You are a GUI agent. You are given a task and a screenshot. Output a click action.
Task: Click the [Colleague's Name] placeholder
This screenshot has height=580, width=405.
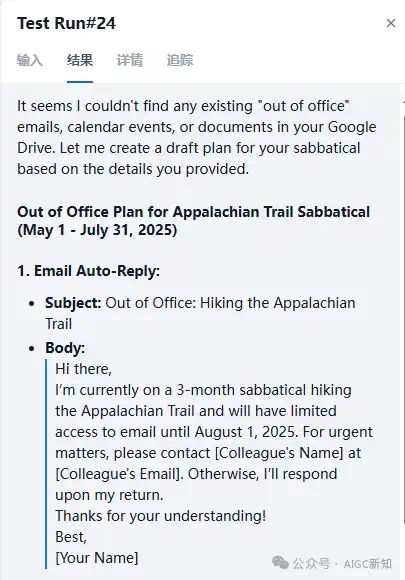(279, 453)
